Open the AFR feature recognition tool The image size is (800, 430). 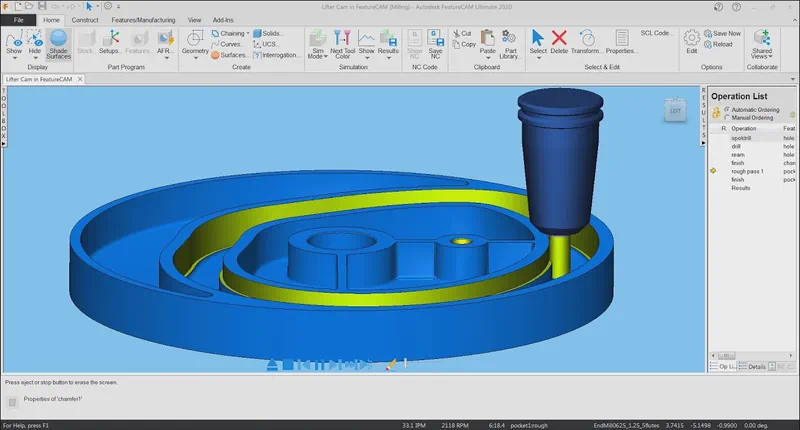point(165,42)
